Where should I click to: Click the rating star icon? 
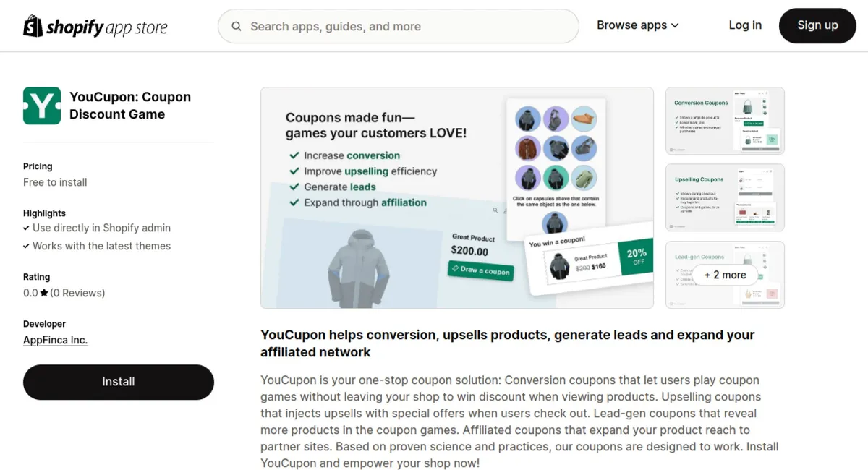(44, 293)
